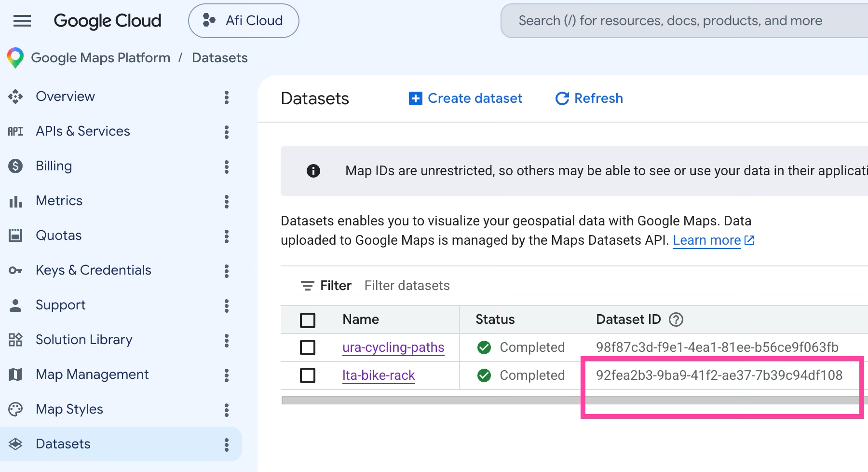Viewport: 868px width, 472px height.
Task: Click the info icon in the banner
Action: pyautogui.click(x=313, y=171)
